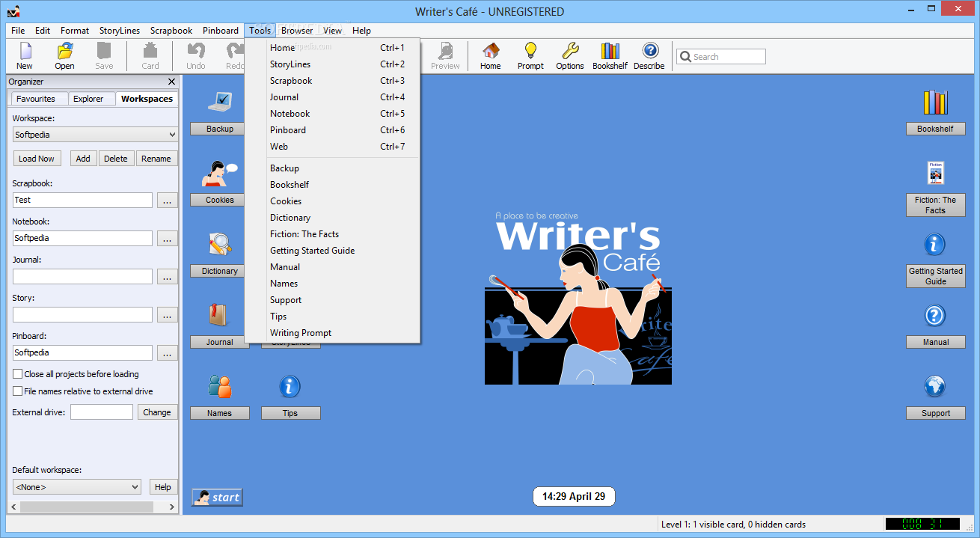Viewport: 980px width, 538px height.
Task: Click the 14:29 April 29 clock display
Action: [x=574, y=496]
